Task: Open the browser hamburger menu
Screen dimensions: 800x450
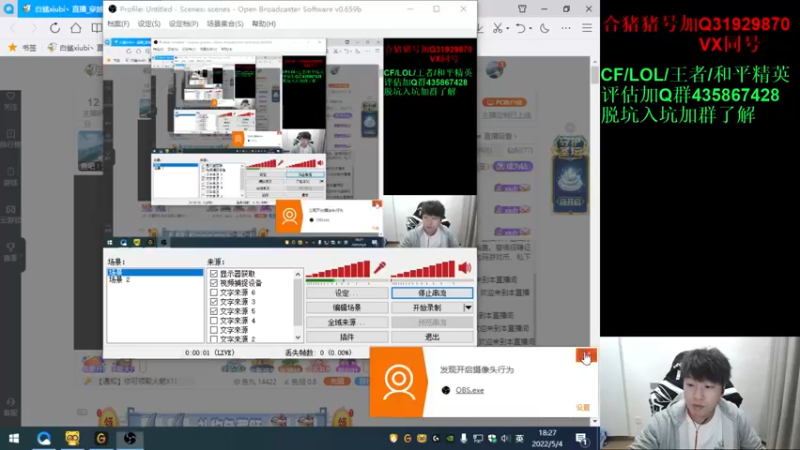Action: pyautogui.click(x=587, y=28)
